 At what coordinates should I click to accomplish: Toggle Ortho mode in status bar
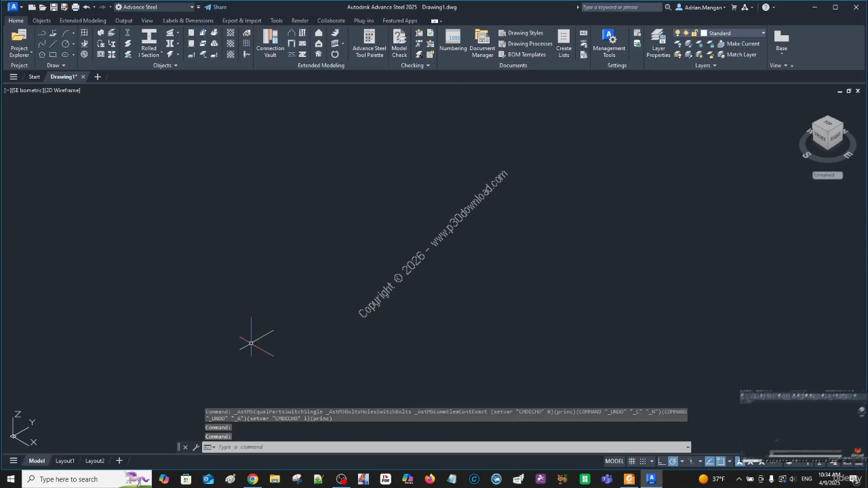(x=662, y=462)
